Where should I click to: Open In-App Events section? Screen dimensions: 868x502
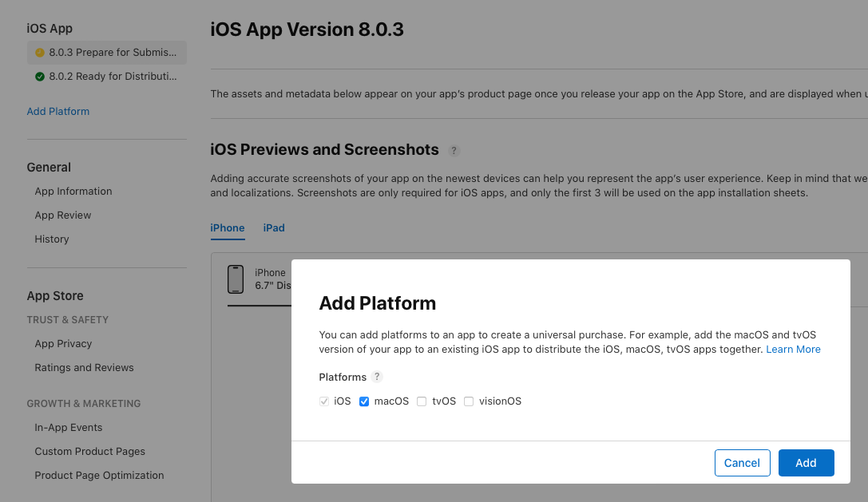tap(69, 427)
